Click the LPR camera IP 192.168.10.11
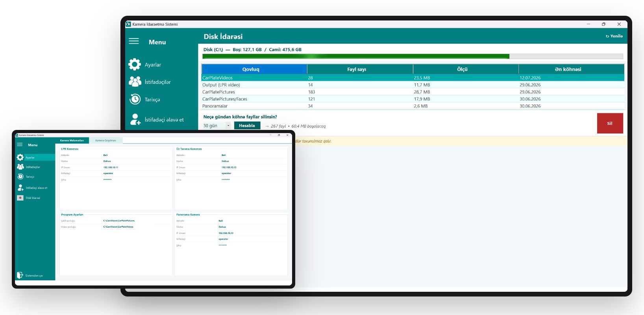The height and width of the screenshot is (315, 644). tap(111, 167)
